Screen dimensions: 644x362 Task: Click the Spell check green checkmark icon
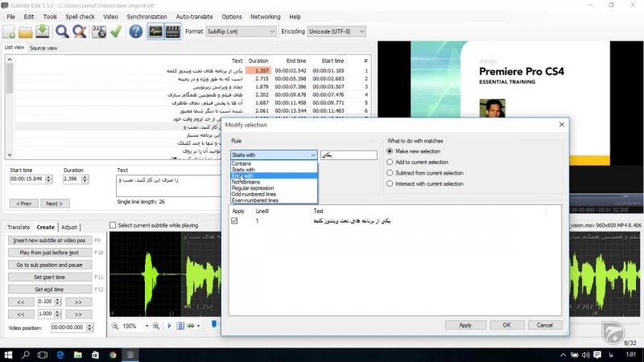click(x=116, y=31)
